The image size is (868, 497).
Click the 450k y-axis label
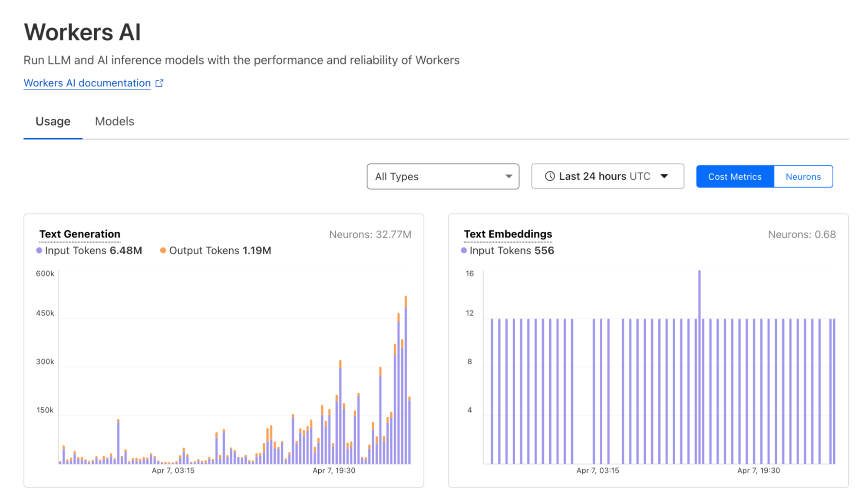[45, 313]
